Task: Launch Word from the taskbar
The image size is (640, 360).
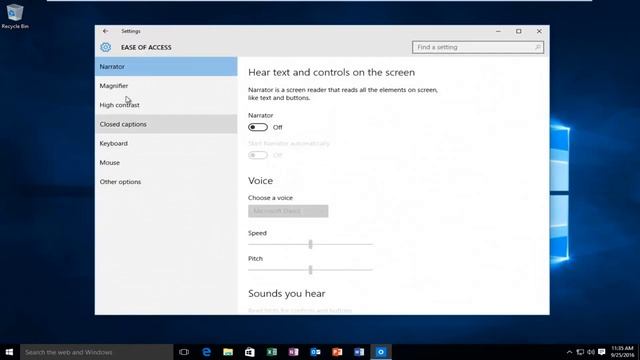Action: tap(359, 352)
